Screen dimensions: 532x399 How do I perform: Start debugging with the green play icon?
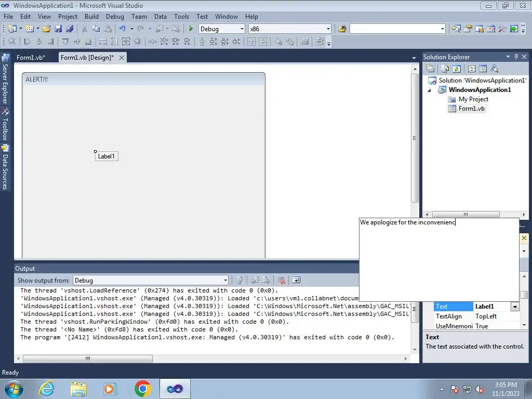[191, 29]
